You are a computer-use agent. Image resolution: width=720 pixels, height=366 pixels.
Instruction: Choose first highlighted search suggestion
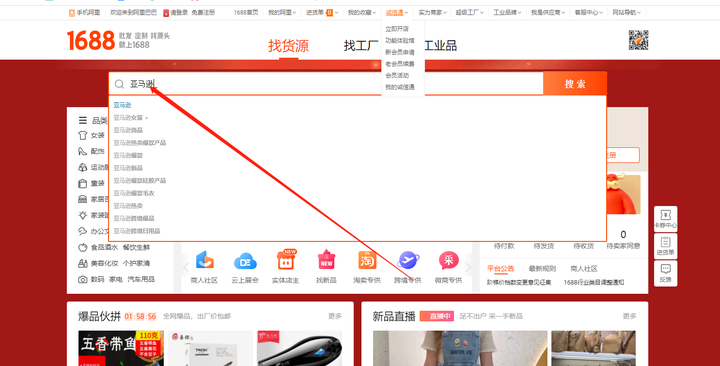point(122,105)
